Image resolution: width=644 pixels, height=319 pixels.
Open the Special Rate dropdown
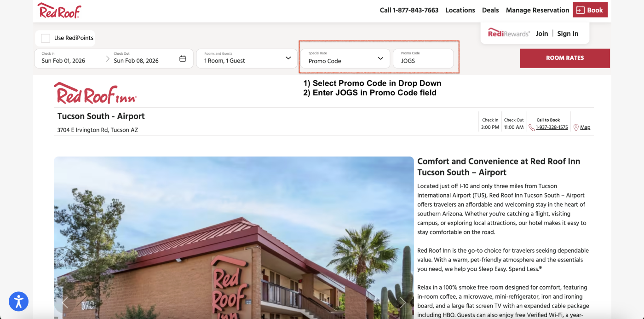coord(345,58)
